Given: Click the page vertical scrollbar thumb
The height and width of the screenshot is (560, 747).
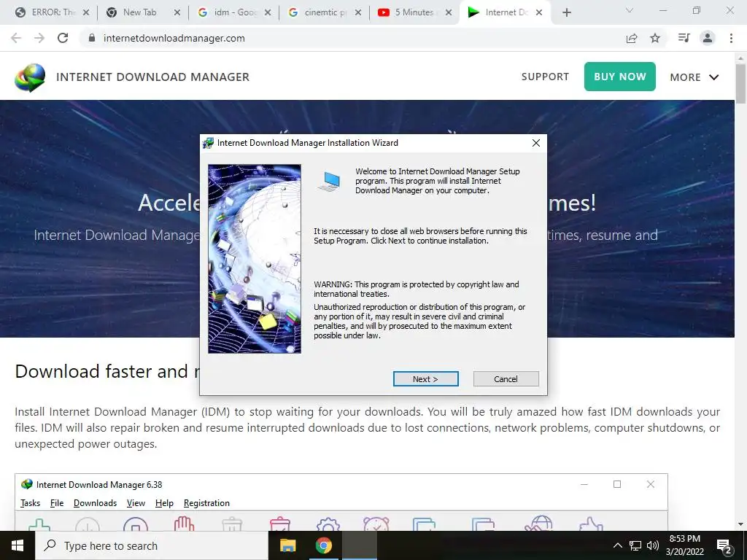Looking at the screenshot, I should coord(740,83).
